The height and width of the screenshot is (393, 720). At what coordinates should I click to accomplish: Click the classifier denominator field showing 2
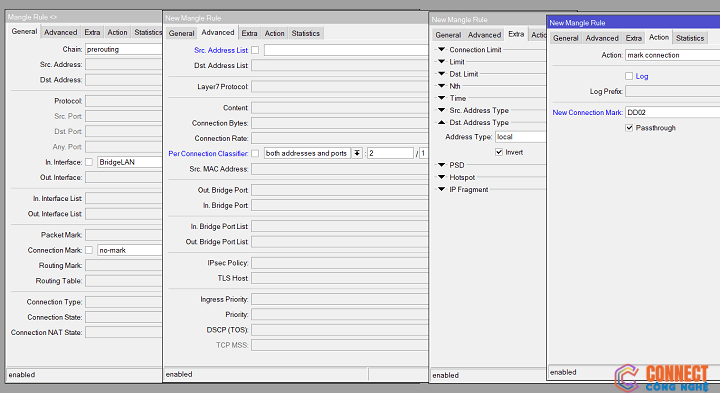tap(390, 153)
